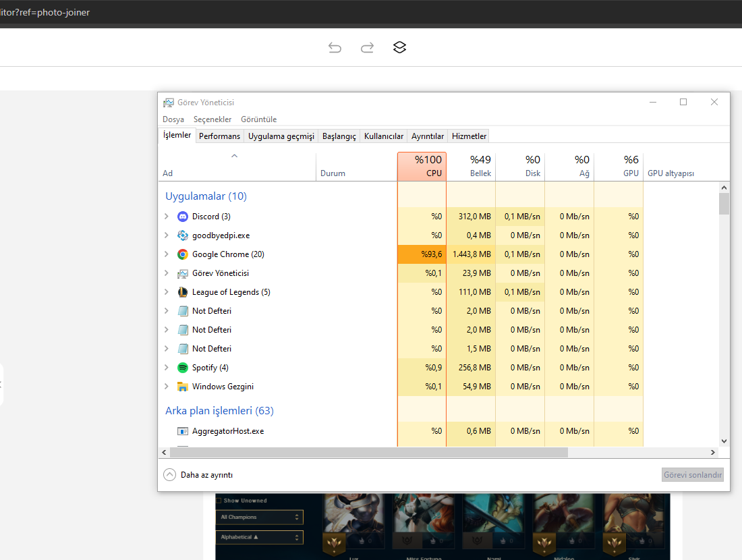Sort by the Disk column header
The width and height of the screenshot is (742, 560).
[520, 166]
